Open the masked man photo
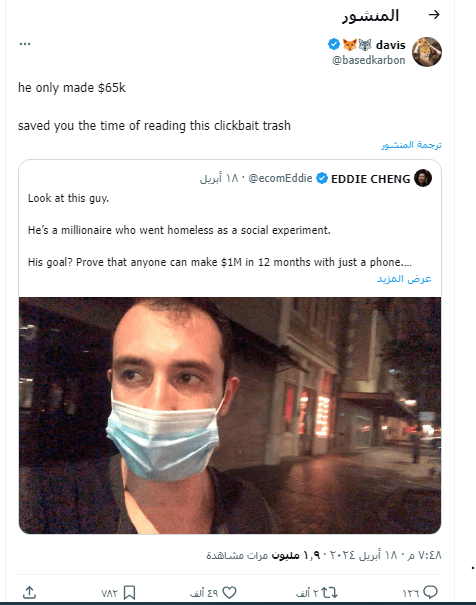476x605 pixels. (230, 416)
